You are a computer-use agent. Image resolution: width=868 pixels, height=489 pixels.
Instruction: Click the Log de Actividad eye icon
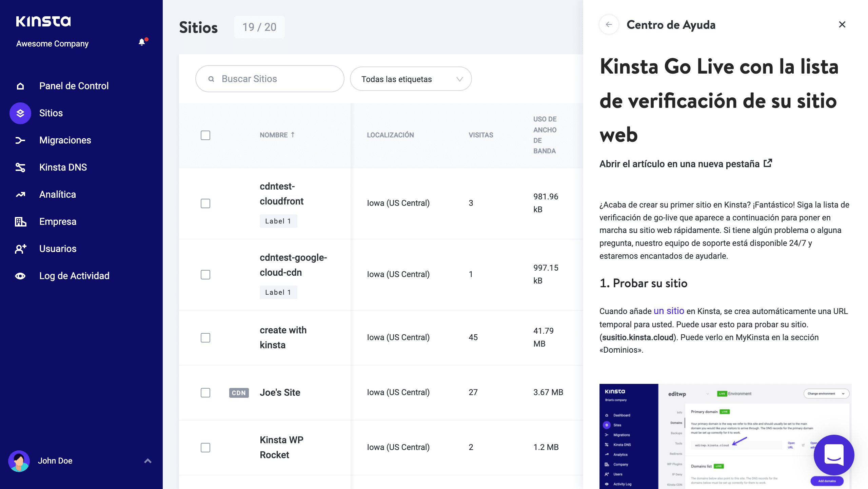point(20,276)
